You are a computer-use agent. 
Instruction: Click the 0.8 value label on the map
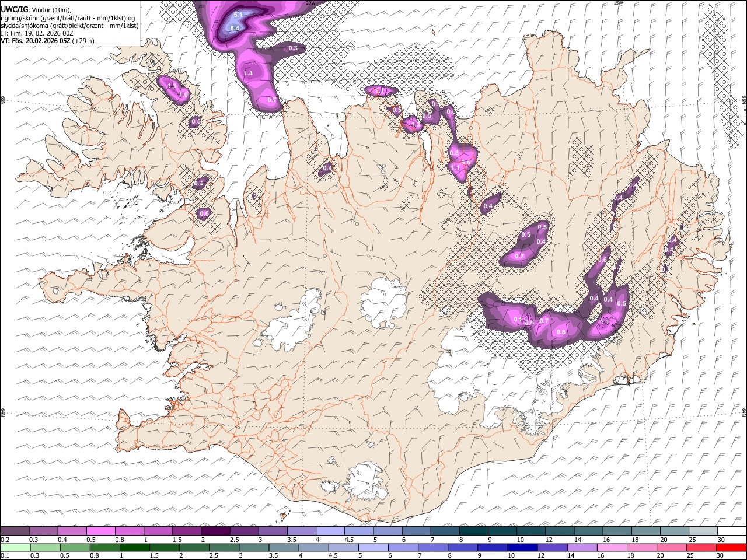point(454,153)
